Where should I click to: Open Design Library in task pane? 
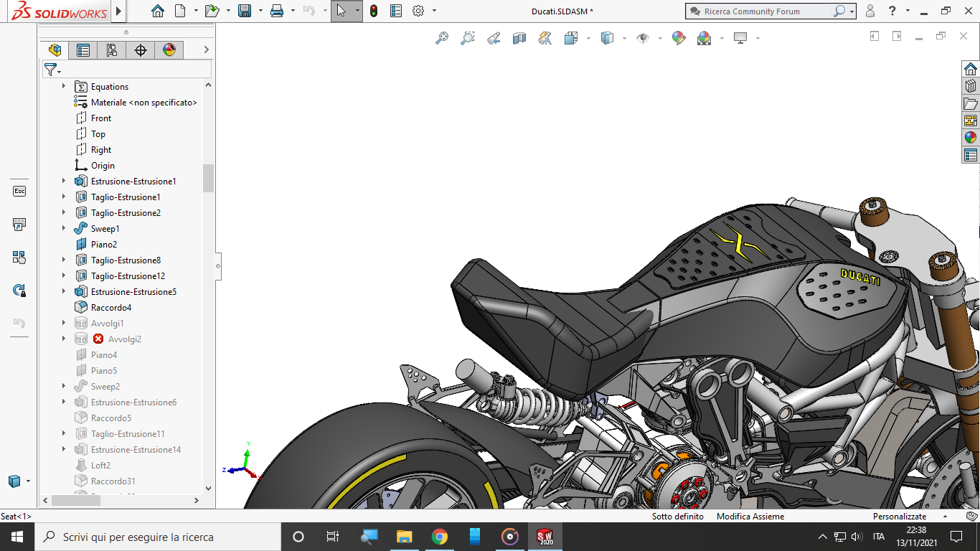[970, 86]
